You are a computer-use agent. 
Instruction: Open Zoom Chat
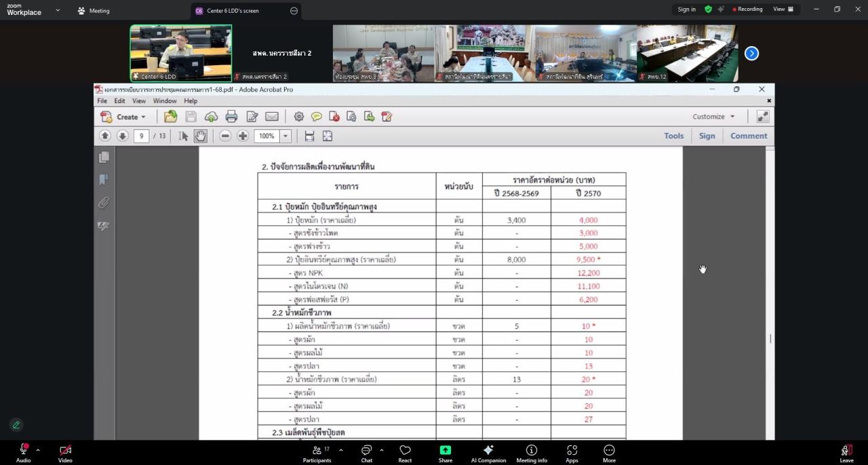point(366,453)
